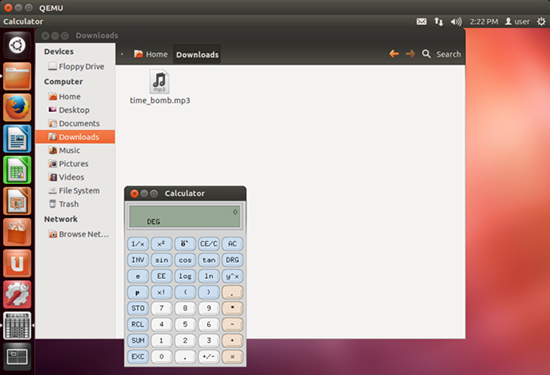Viewport: 550px width, 375px height.
Task: Open LibreOffice Calc from the launcher
Action: (17, 170)
